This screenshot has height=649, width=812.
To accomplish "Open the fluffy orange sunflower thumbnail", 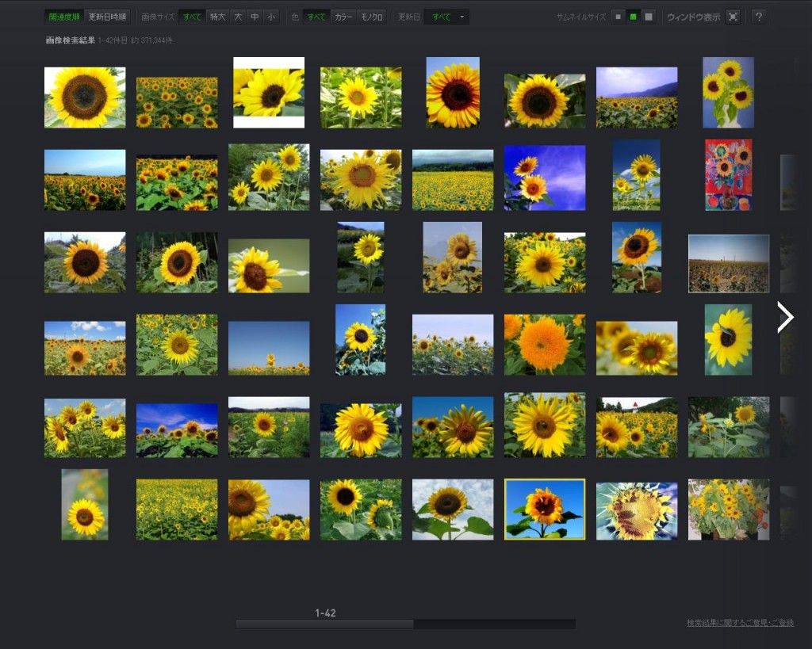I will pyautogui.click(x=545, y=345).
